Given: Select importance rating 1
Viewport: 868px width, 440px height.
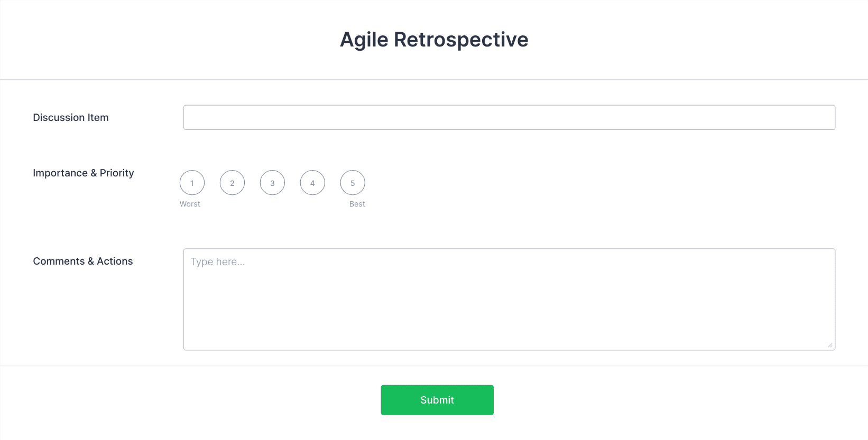Looking at the screenshot, I should coord(192,183).
